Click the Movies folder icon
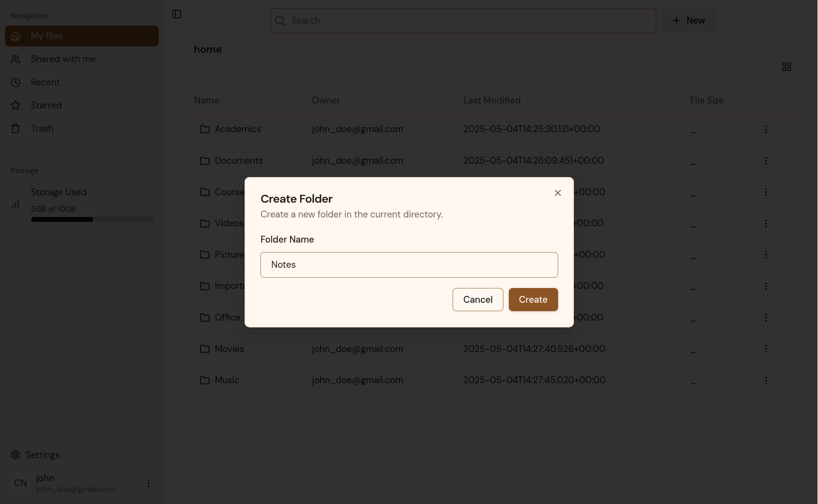The height and width of the screenshot is (504, 818). pyautogui.click(x=205, y=349)
